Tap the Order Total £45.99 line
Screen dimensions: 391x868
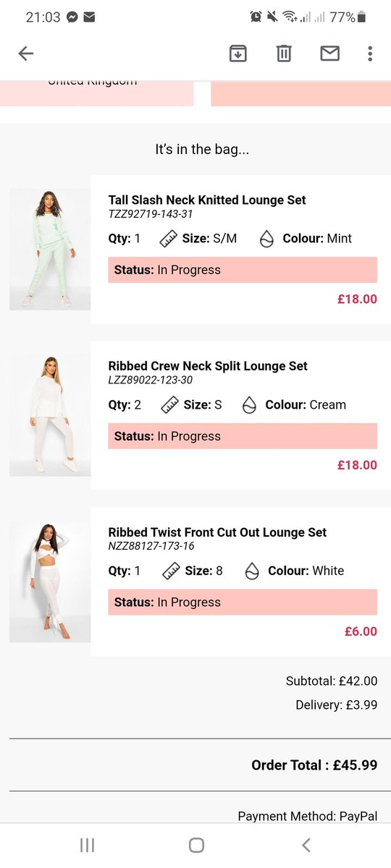point(314,765)
